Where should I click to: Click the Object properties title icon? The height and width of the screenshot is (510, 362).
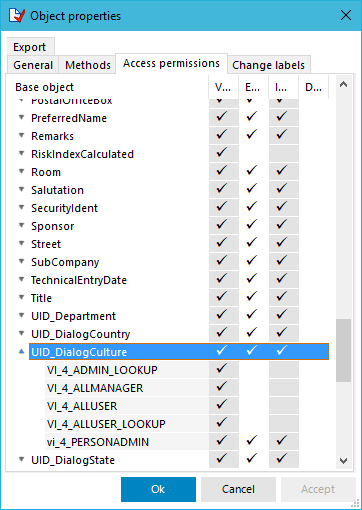tap(17, 16)
